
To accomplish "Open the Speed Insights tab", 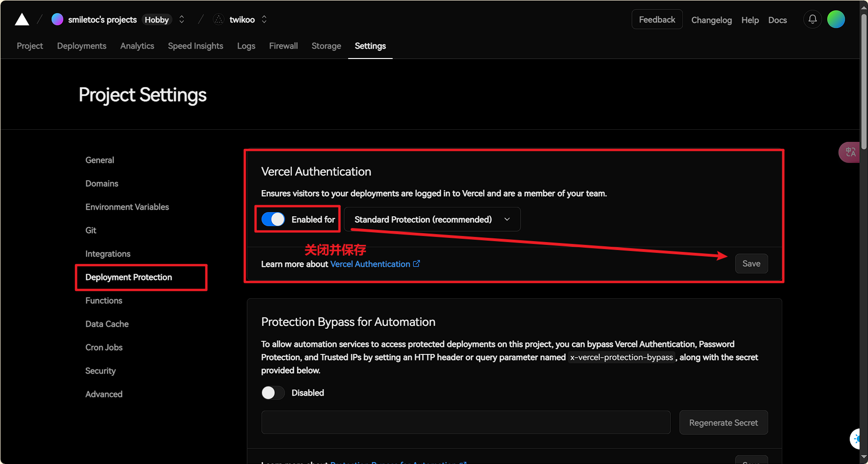I will click(195, 46).
